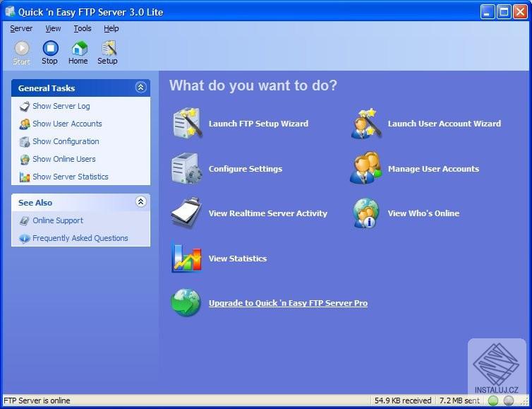
Task: Close the FTP Server window
Action: pos(520,12)
